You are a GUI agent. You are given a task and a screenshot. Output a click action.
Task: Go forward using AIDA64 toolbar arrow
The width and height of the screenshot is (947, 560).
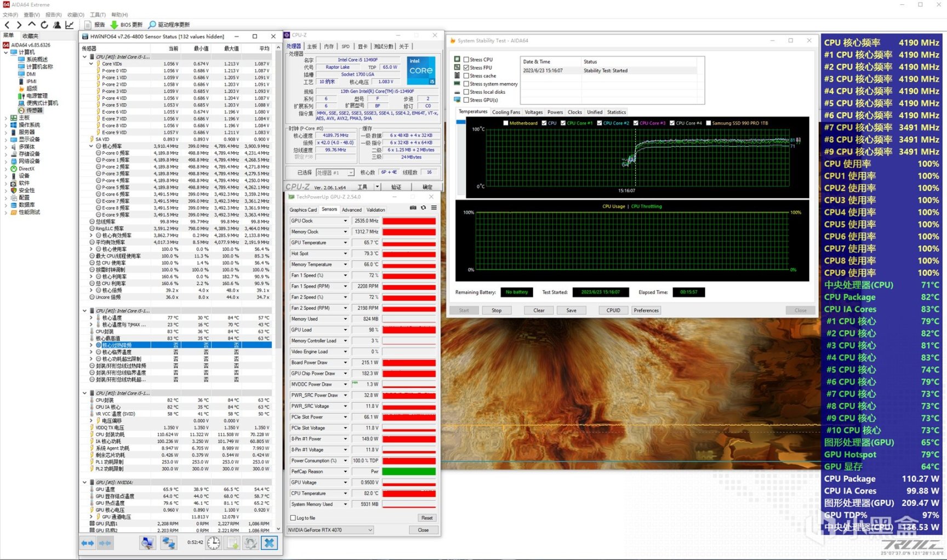(19, 25)
